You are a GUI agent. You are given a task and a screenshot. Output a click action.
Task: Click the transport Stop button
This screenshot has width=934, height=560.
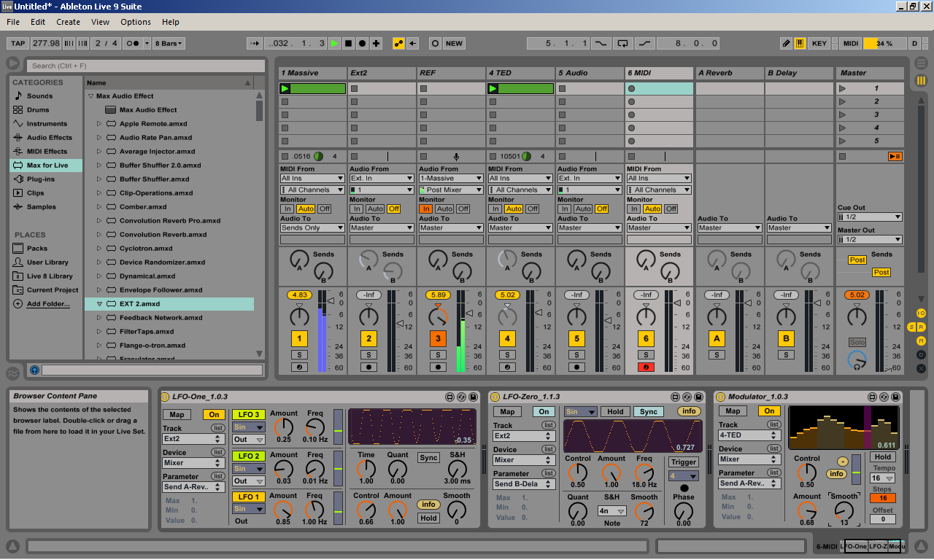point(348,44)
